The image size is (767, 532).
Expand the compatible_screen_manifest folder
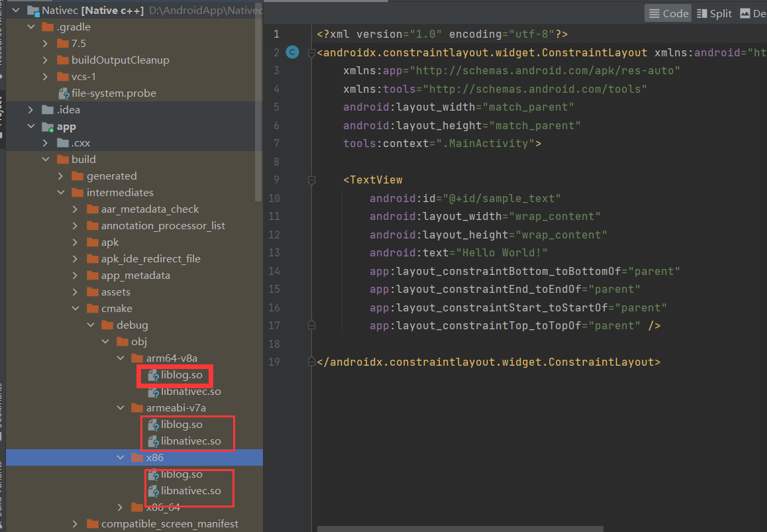(76, 524)
